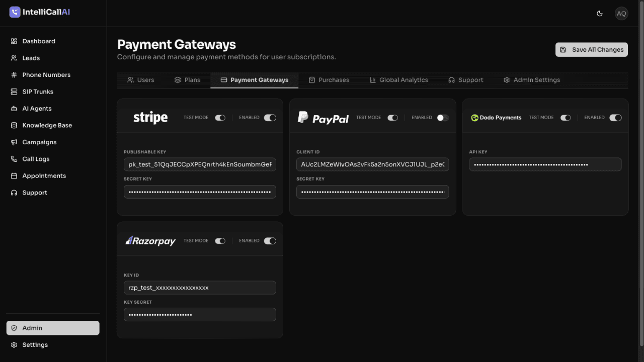Viewport: 644px width, 362px height.
Task: Click the Stripe Secret Key field
Action: click(x=200, y=192)
